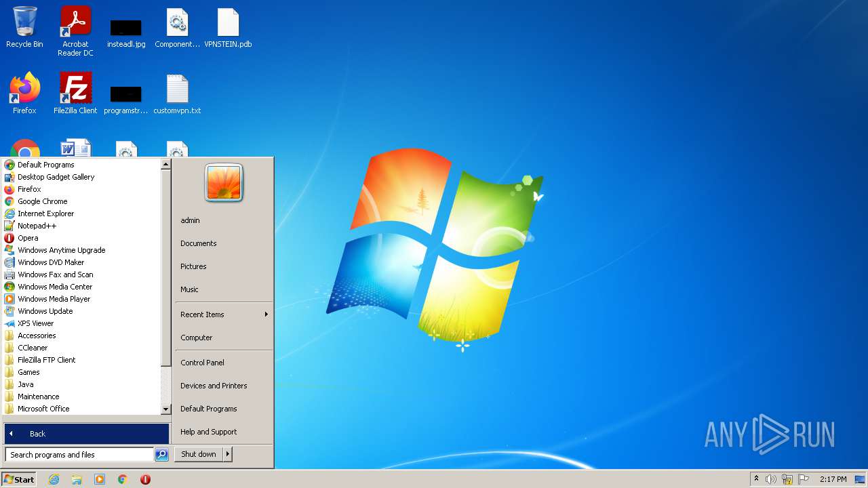Image resolution: width=868 pixels, height=488 pixels.
Task: Open Devices and Printers
Action: 224,386
